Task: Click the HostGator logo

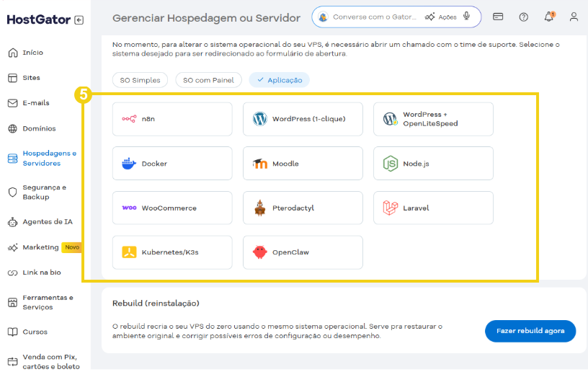Action: click(39, 19)
